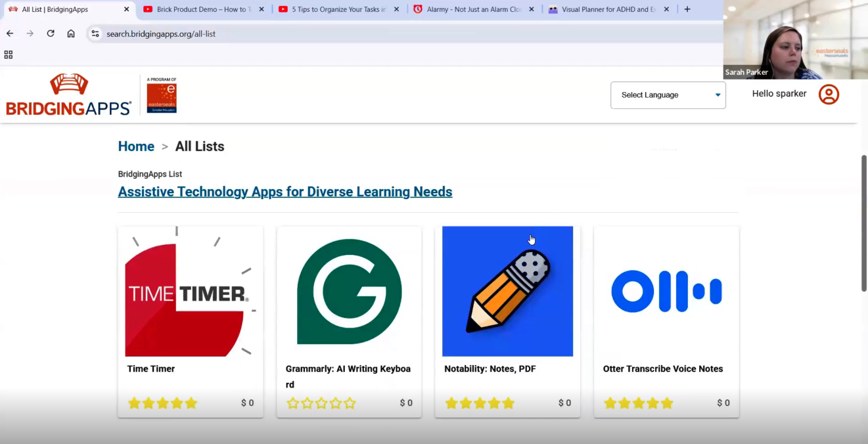Image resolution: width=868 pixels, height=444 pixels.
Task: Open the tab search grid icon
Action: click(x=8, y=55)
